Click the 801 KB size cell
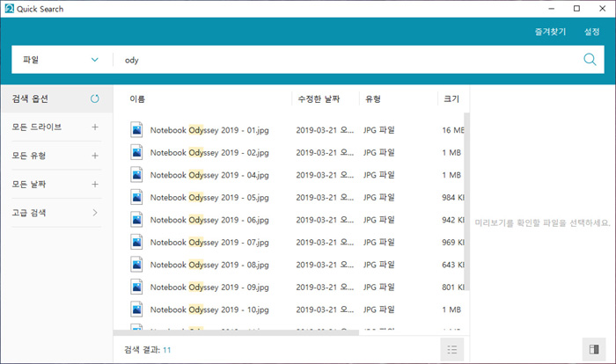Image resolution: width=616 pixels, height=364 pixels. tap(453, 287)
